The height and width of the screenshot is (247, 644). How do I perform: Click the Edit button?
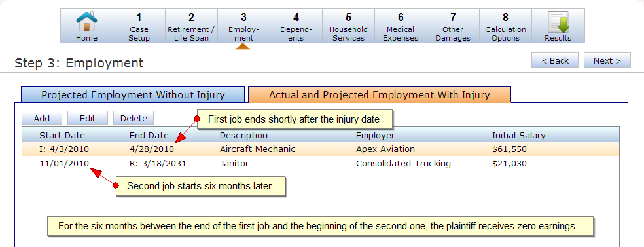point(88,118)
